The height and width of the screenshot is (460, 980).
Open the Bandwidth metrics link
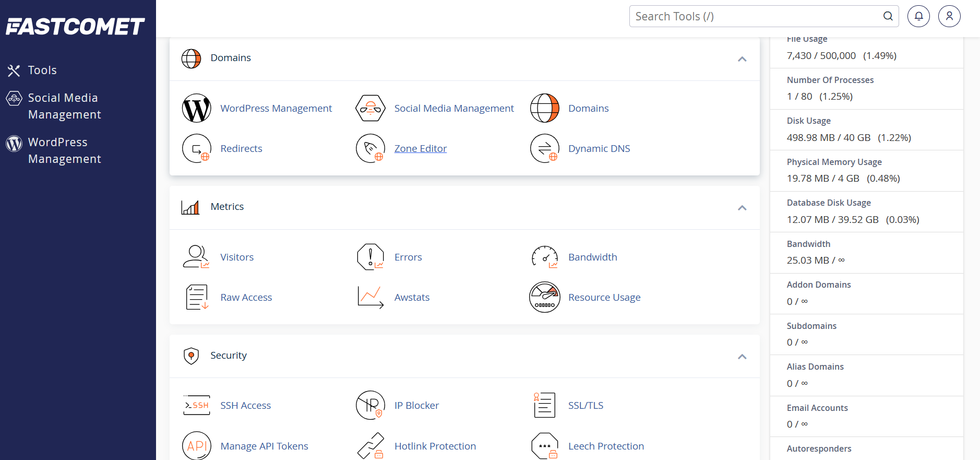[593, 257]
